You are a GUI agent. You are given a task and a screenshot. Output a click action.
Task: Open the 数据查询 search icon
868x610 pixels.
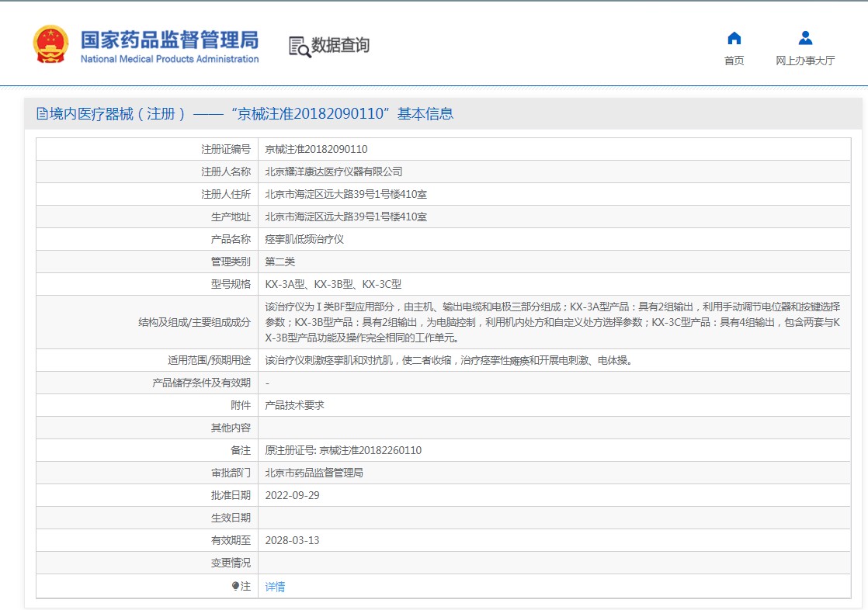tap(300, 47)
